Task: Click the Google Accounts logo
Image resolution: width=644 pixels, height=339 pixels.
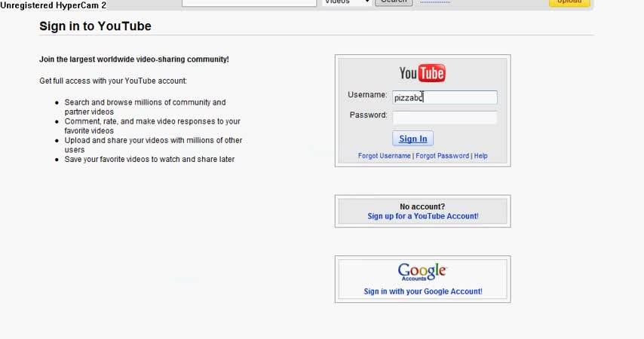Action: pos(422,272)
